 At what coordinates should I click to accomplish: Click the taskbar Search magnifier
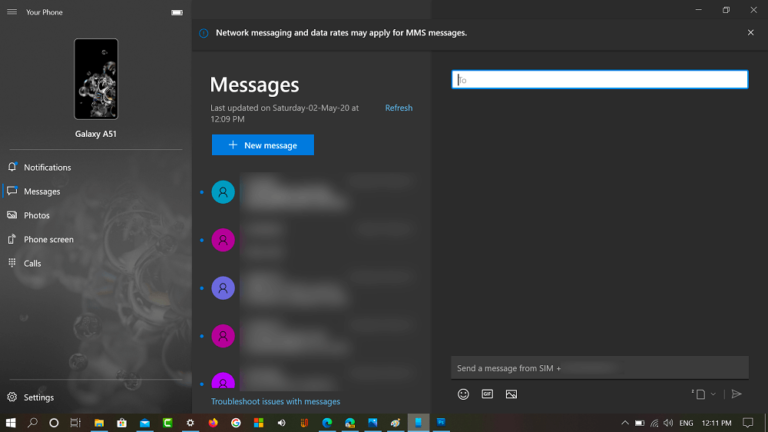(x=32, y=423)
